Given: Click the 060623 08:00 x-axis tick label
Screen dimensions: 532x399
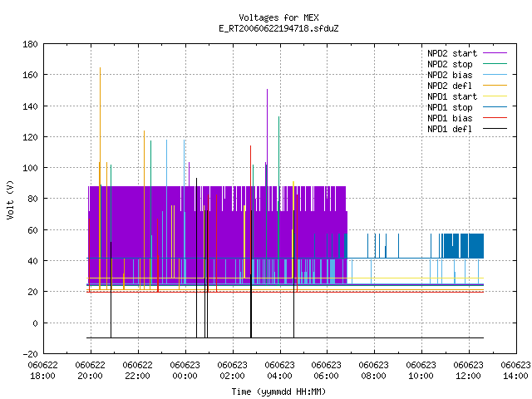Looking at the screenshot, I should pyautogui.click(x=373, y=371).
